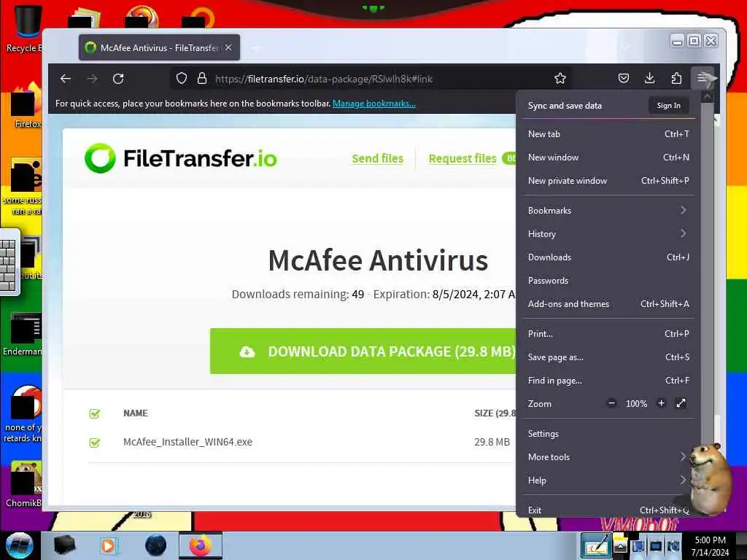Expand the History submenu
747x560 pixels.
tap(608, 234)
